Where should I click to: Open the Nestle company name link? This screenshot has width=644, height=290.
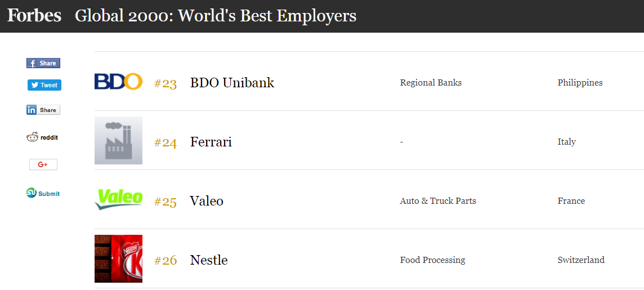209,260
